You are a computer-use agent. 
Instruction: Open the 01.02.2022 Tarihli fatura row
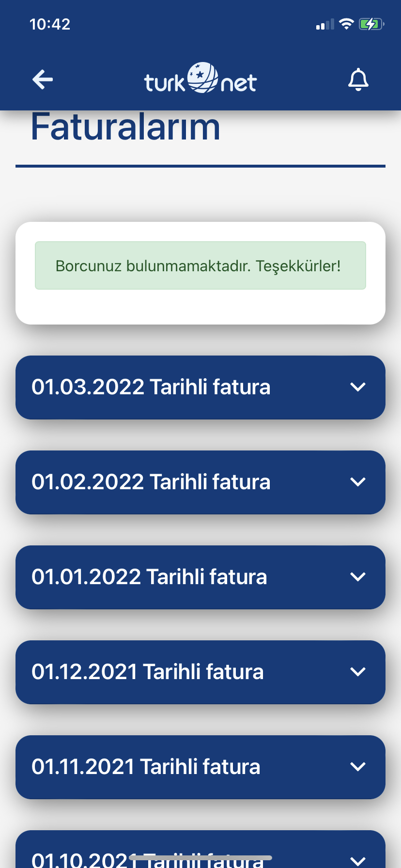point(200,482)
